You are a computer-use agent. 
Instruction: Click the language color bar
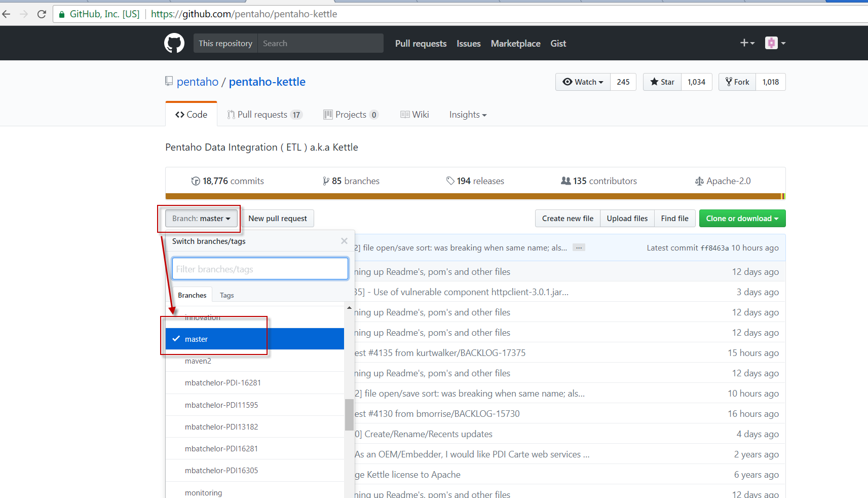(475, 196)
